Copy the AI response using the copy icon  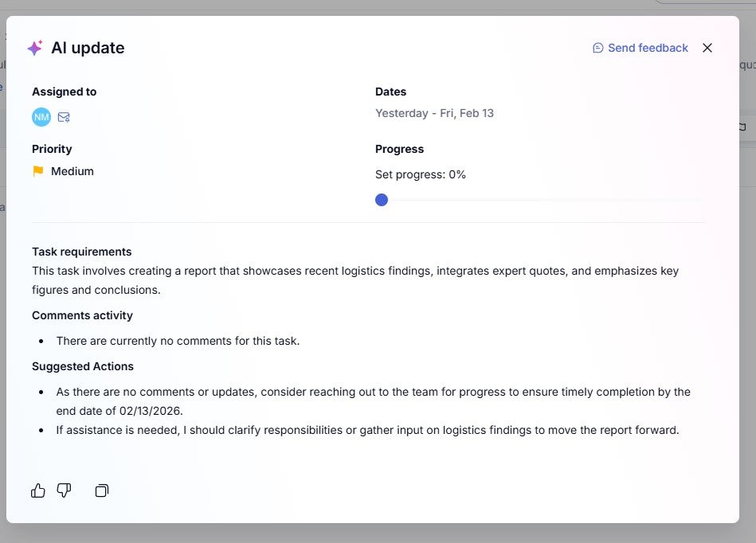click(102, 490)
